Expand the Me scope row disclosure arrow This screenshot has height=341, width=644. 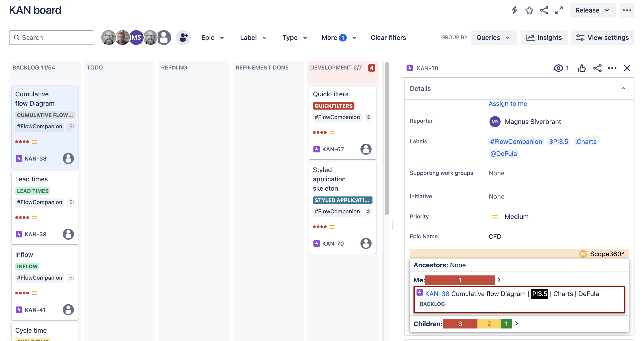point(500,280)
